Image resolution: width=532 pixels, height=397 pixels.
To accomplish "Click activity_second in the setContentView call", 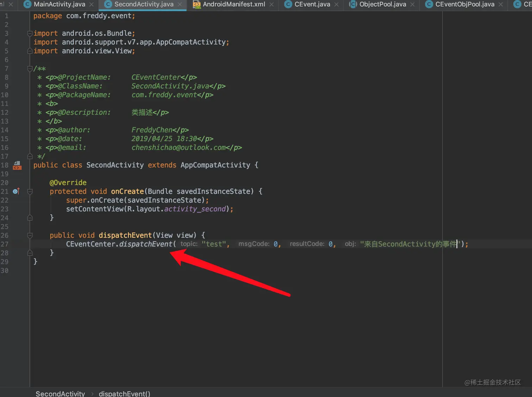I will click(195, 209).
